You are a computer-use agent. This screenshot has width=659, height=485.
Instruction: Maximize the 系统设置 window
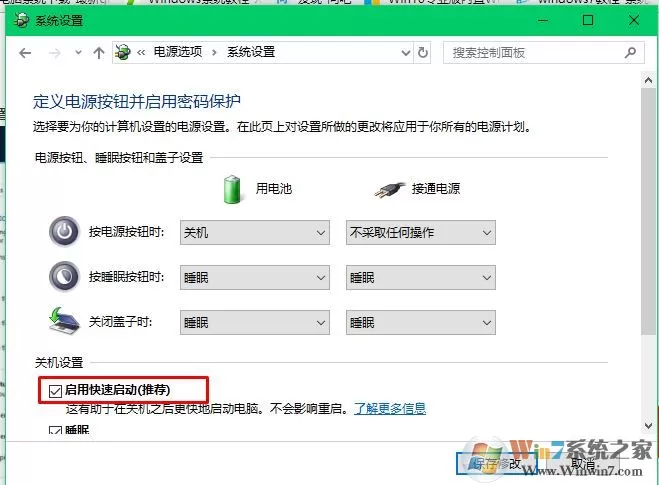(588, 20)
